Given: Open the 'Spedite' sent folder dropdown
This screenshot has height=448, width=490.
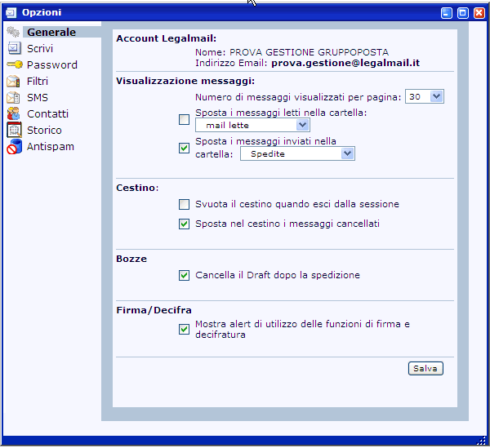Looking at the screenshot, I should [x=297, y=153].
